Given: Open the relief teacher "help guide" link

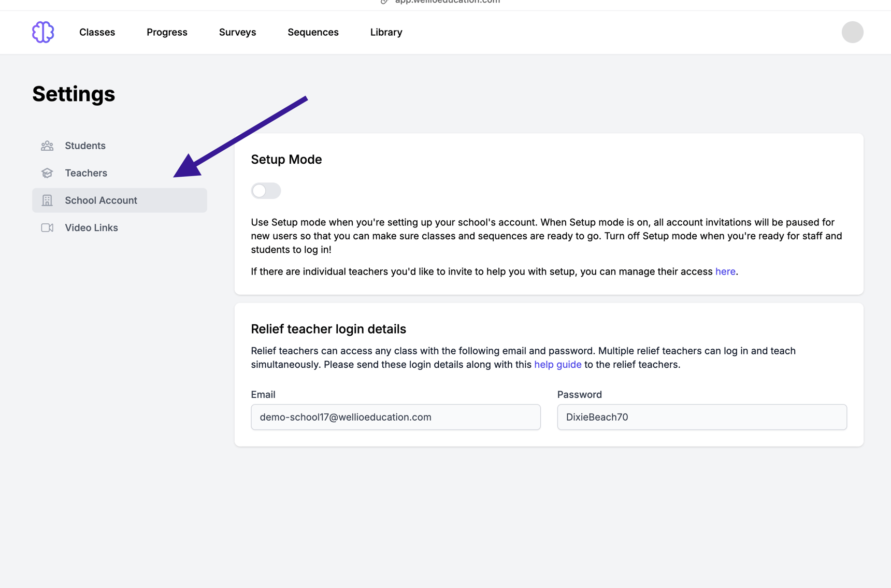Looking at the screenshot, I should [x=557, y=365].
